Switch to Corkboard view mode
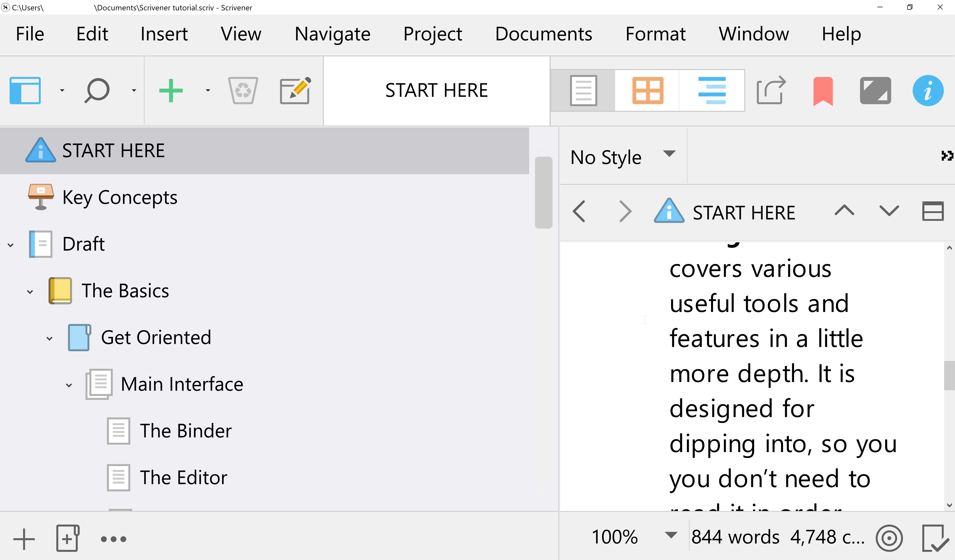This screenshot has height=560, width=955. pos(648,90)
